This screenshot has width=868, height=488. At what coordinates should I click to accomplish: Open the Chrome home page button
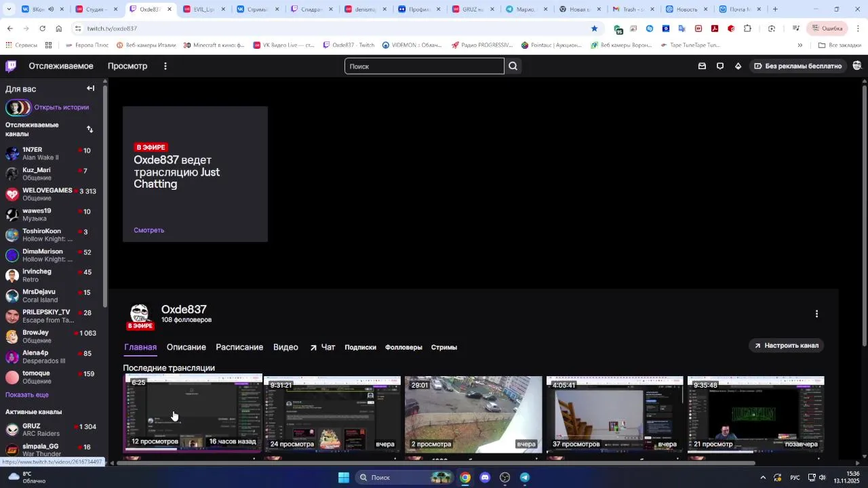59,28
